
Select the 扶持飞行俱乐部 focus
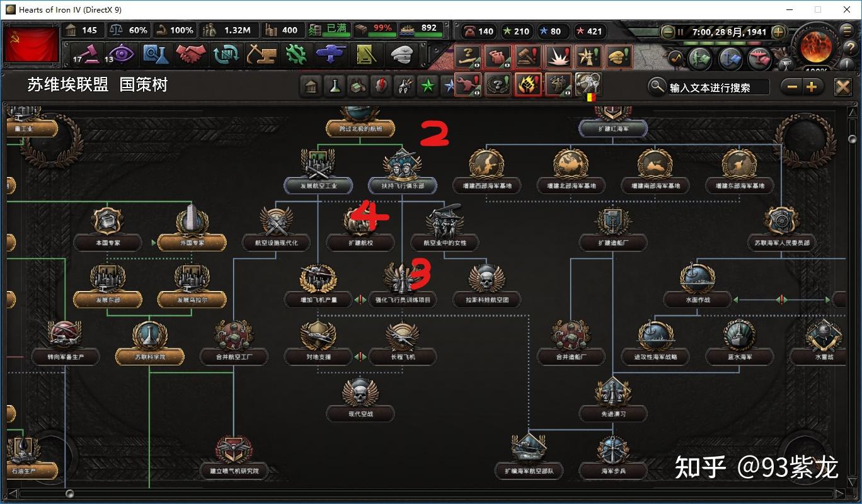coord(402,172)
